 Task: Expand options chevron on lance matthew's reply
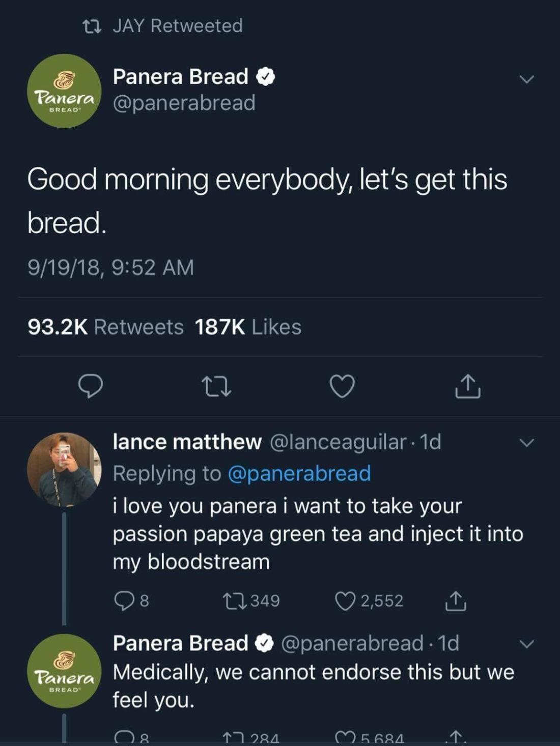[526, 443]
